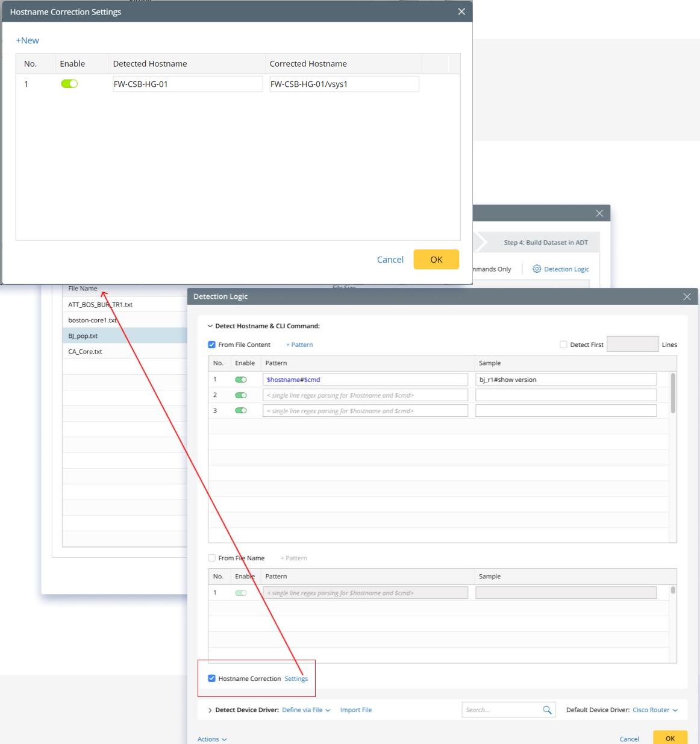Collapse Detect Hostname & CLI Command section
The width and height of the screenshot is (700, 744).
click(x=210, y=326)
